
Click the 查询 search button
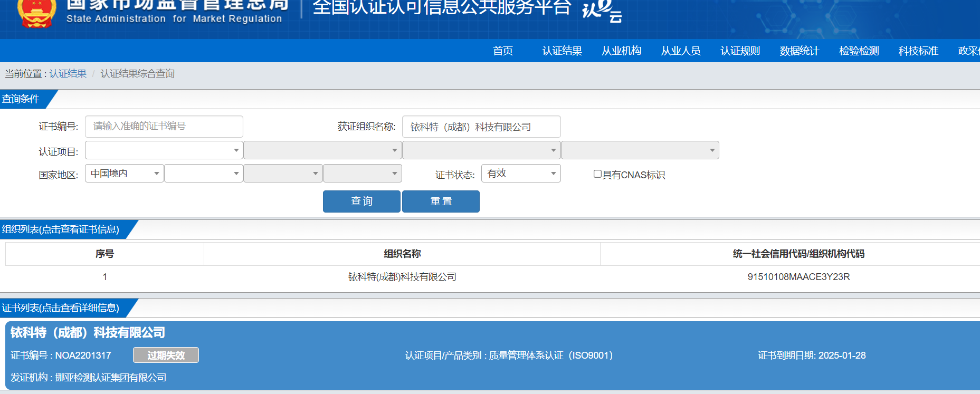[361, 201]
